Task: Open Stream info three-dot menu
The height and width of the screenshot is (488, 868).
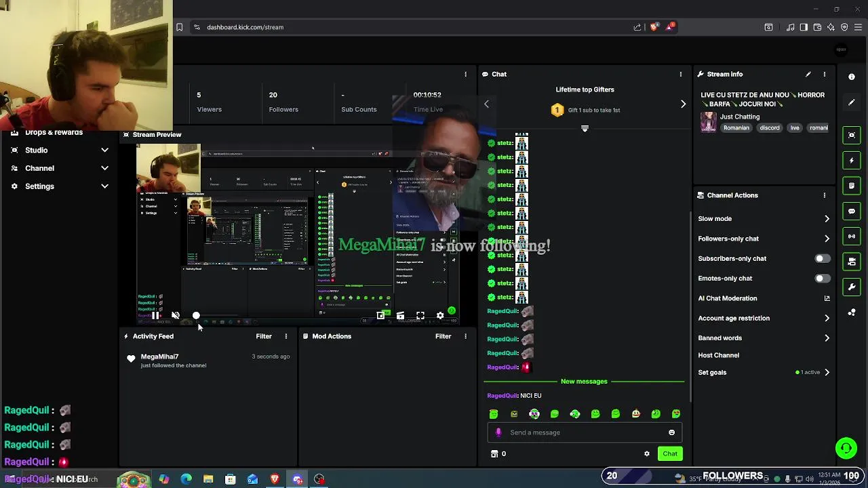Action: pyautogui.click(x=825, y=74)
